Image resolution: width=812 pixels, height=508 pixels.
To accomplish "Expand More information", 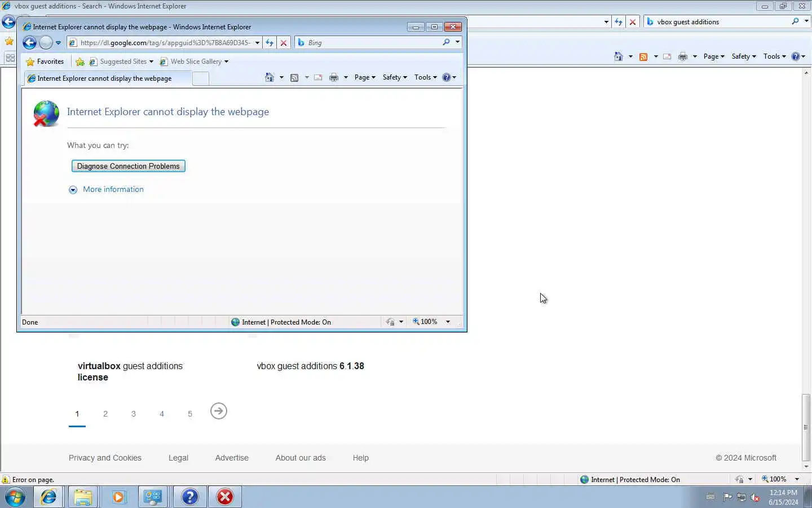I will pos(106,190).
